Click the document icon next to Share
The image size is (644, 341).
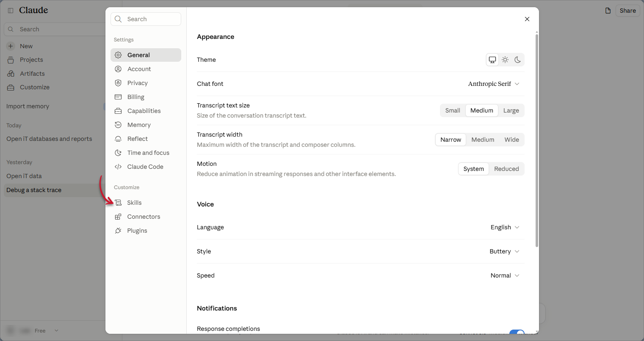tap(608, 11)
